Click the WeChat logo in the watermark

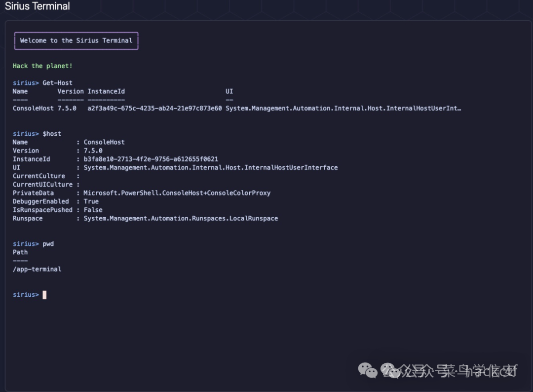367,369
